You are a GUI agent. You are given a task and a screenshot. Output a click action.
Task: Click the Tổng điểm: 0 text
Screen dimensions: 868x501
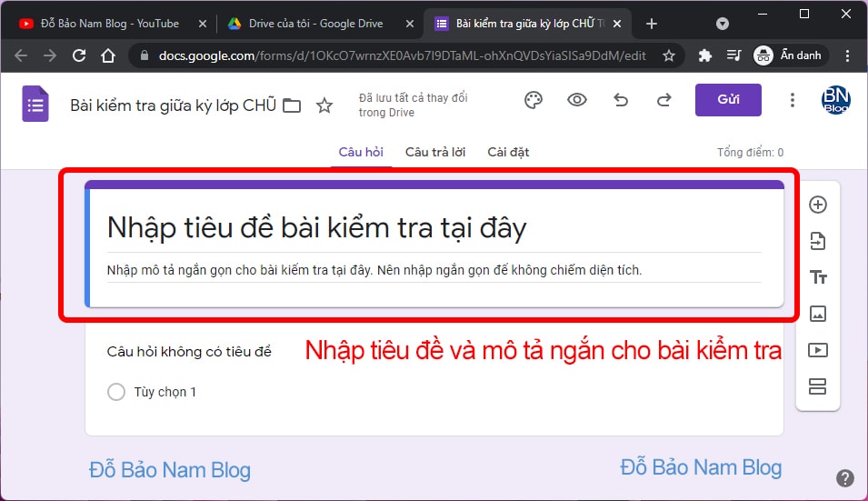pyautogui.click(x=750, y=152)
